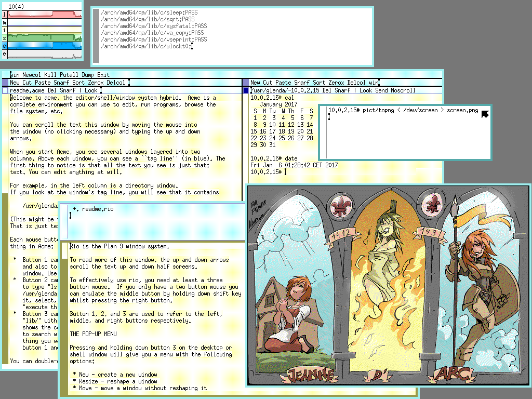Image resolution: width=532 pixels, height=399 pixels.
Task: Click Look in the /usr/glenda/-10.0.2.15 window tag
Action: point(366,90)
